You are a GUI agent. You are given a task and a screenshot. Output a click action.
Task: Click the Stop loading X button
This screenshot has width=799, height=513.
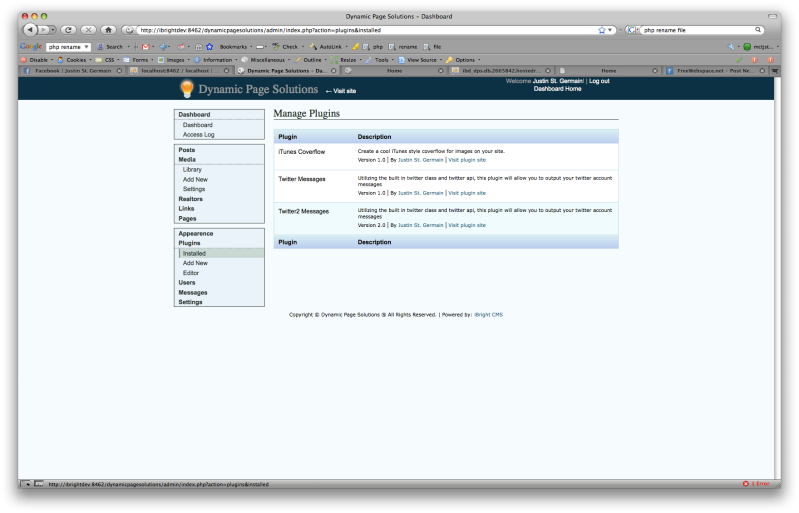[89, 30]
